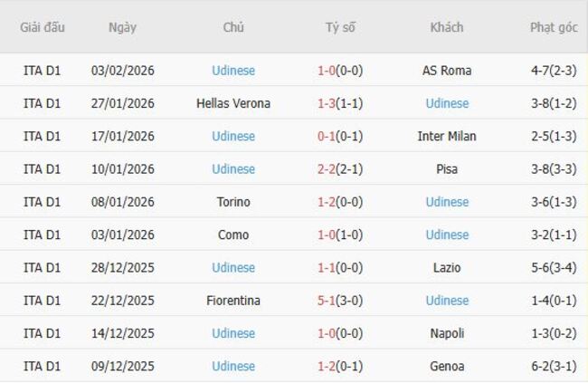Select Como in the home column
The width and height of the screenshot is (588, 383).
pos(233,235)
